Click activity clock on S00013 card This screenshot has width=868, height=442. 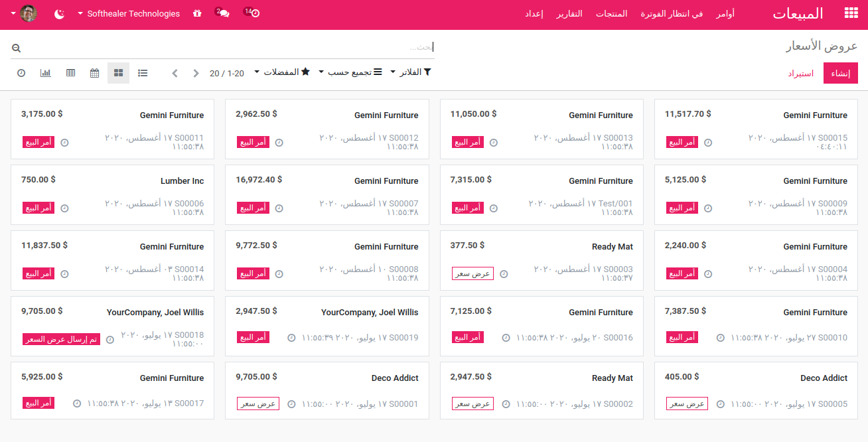click(x=494, y=143)
